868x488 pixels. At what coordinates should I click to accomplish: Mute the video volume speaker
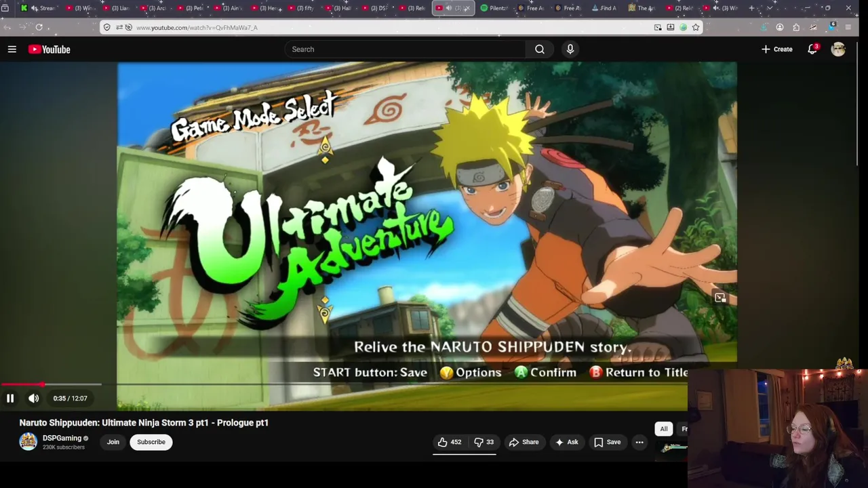click(x=33, y=399)
